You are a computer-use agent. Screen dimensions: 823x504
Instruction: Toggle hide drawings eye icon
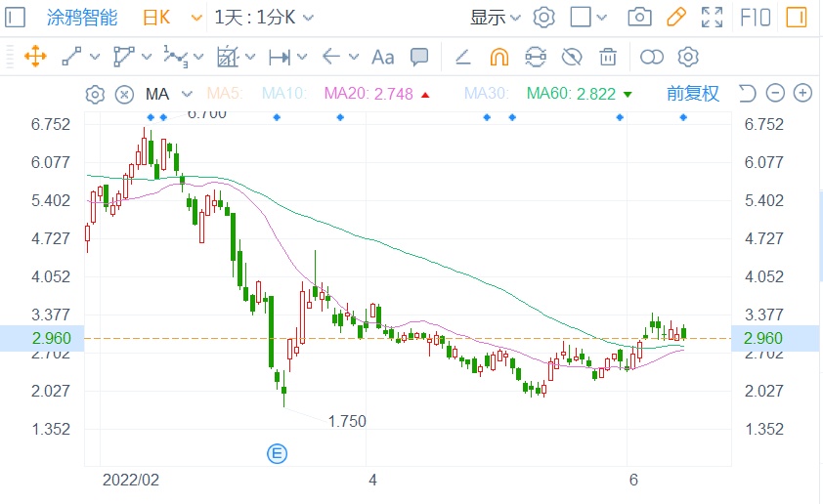tap(573, 57)
